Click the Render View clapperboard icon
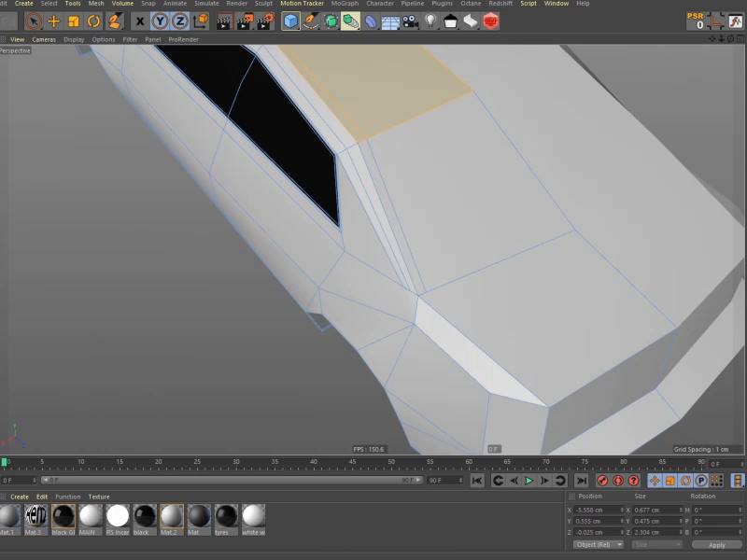This screenshot has height=560, width=747. [x=224, y=21]
